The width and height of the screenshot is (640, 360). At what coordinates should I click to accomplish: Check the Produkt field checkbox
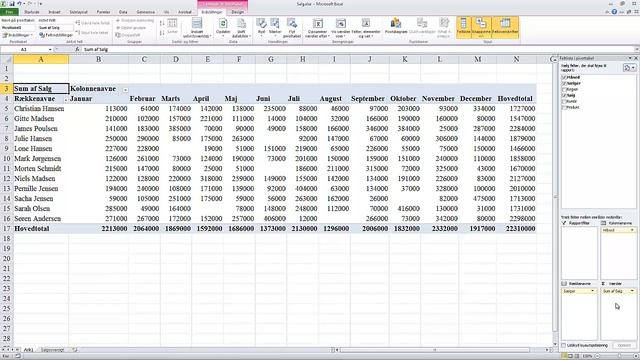tap(564, 107)
